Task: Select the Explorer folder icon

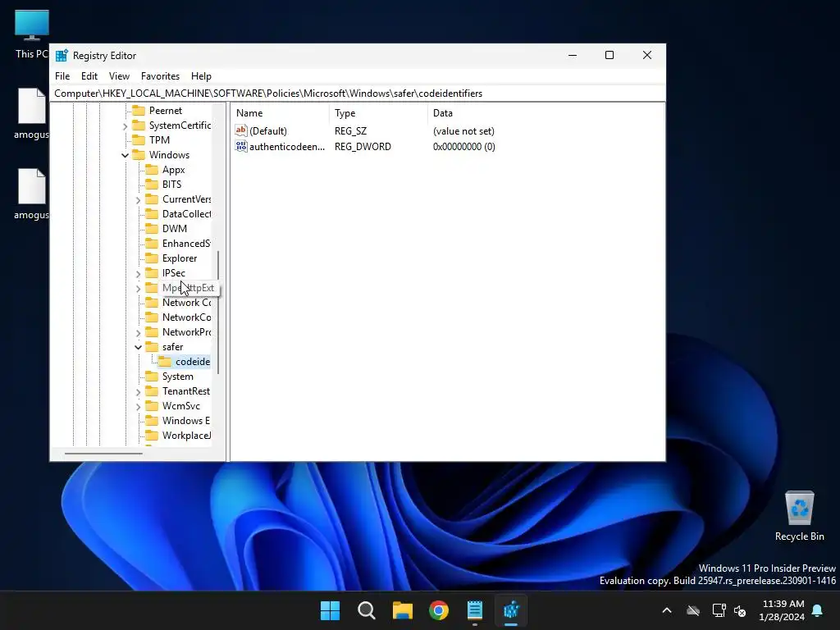Action: click(x=152, y=258)
